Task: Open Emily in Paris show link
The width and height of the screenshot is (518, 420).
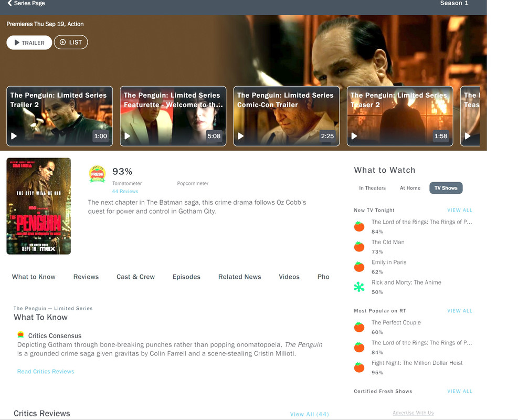Action: point(389,262)
